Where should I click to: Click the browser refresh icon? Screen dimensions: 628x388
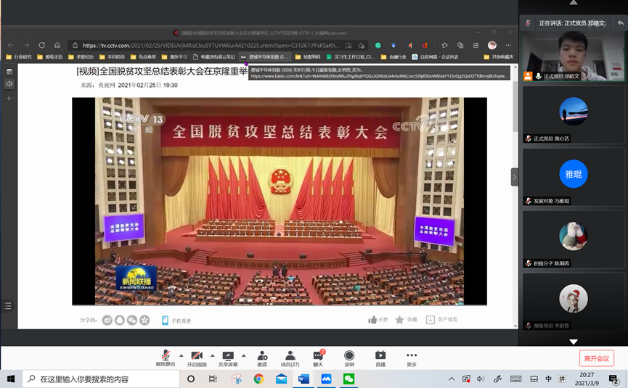coord(42,45)
